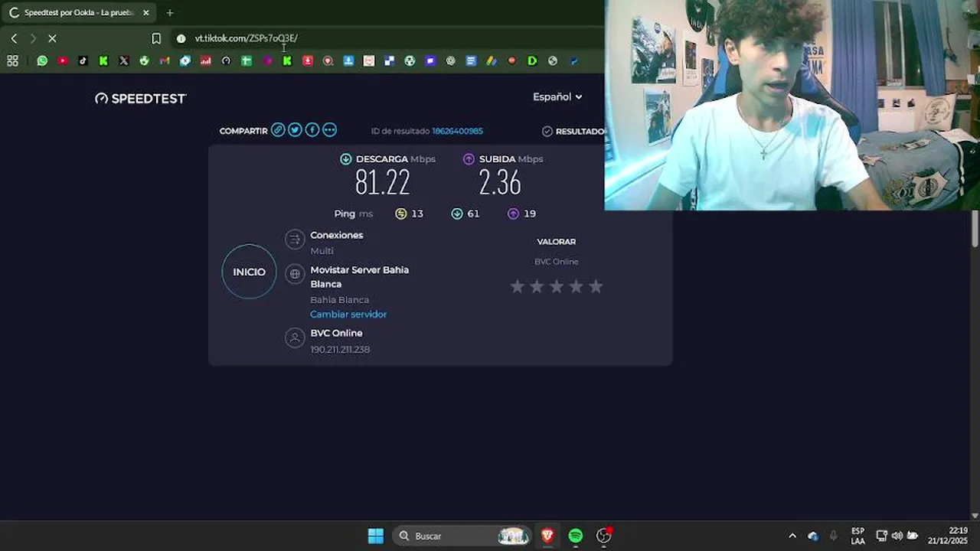This screenshot has width=980, height=551.
Task: Switch ESP LAA keyboard language
Action: (x=858, y=536)
